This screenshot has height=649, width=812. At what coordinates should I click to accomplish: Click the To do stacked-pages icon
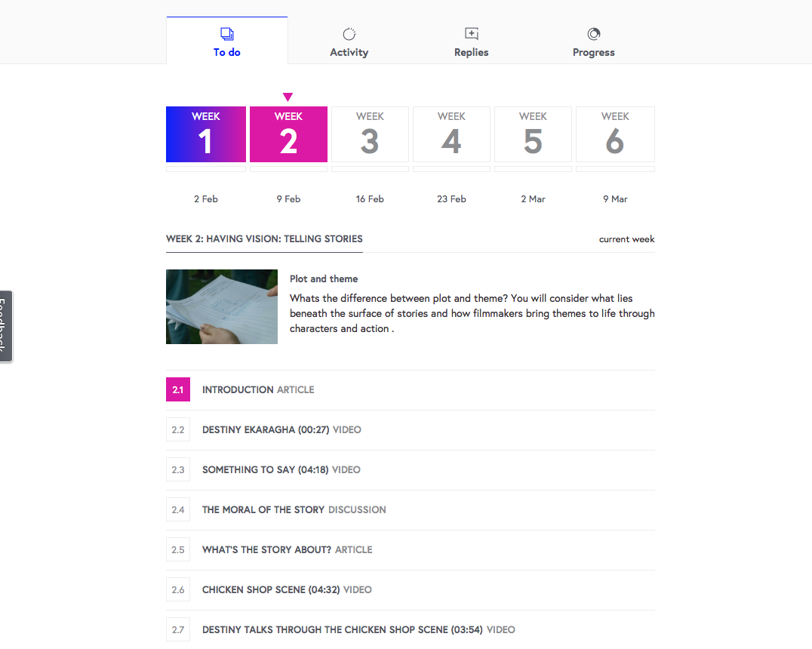coord(227,34)
